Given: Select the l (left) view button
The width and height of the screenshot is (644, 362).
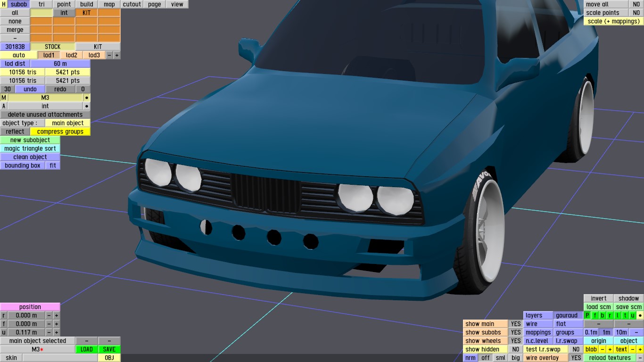Looking at the screenshot, I should point(618,315).
